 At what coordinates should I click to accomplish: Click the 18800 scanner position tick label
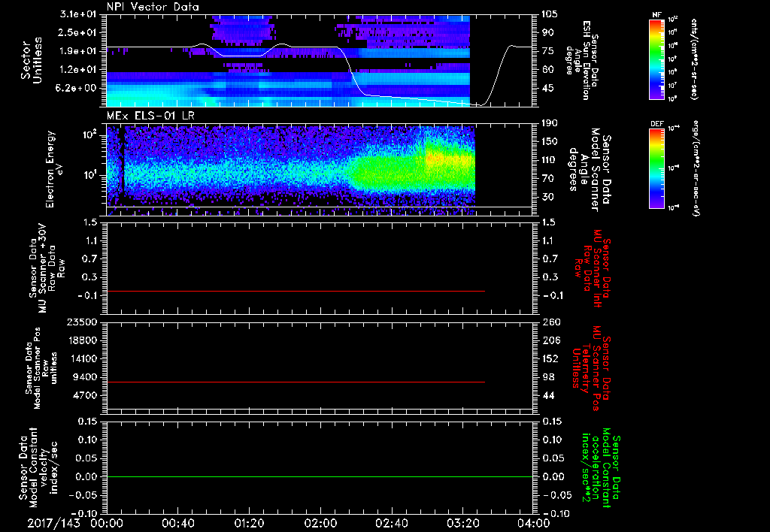[x=83, y=340]
